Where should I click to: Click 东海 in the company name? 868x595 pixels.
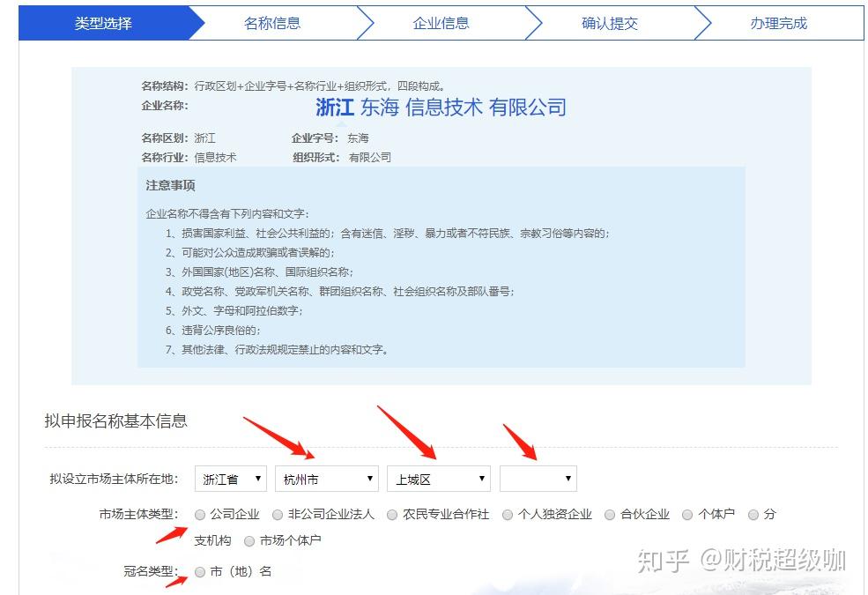click(380, 107)
